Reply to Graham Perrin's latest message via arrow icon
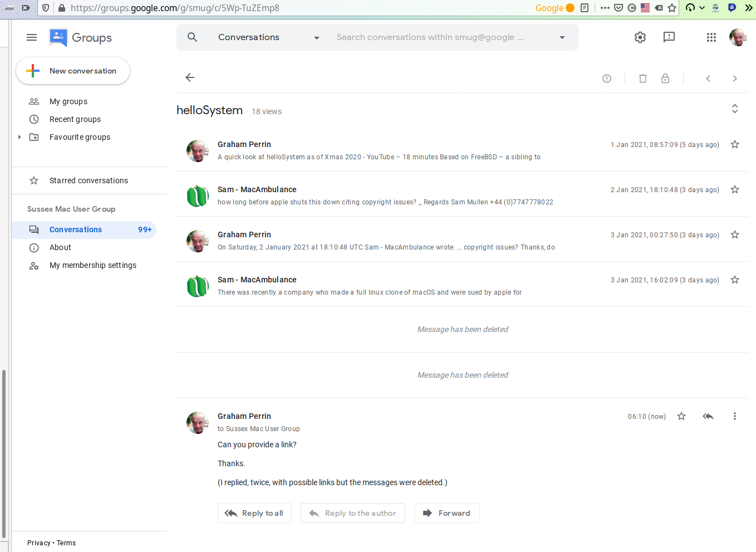The height and width of the screenshot is (552, 756). point(708,416)
